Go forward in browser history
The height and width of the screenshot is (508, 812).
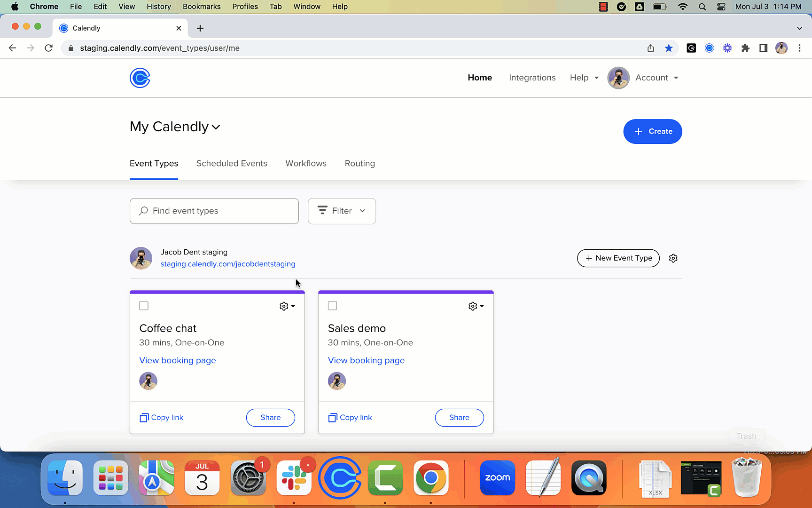tap(31, 48)
